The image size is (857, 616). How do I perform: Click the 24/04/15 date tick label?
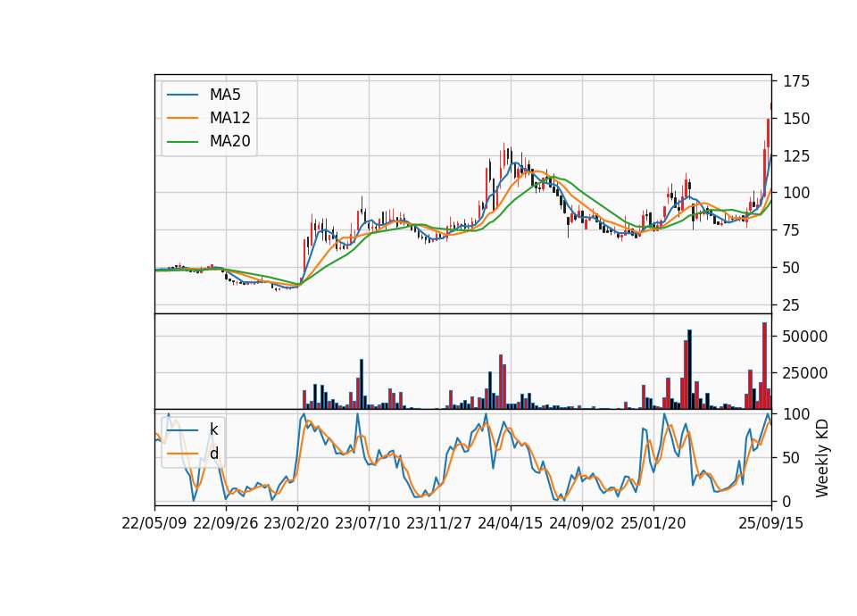click(511, 523)
